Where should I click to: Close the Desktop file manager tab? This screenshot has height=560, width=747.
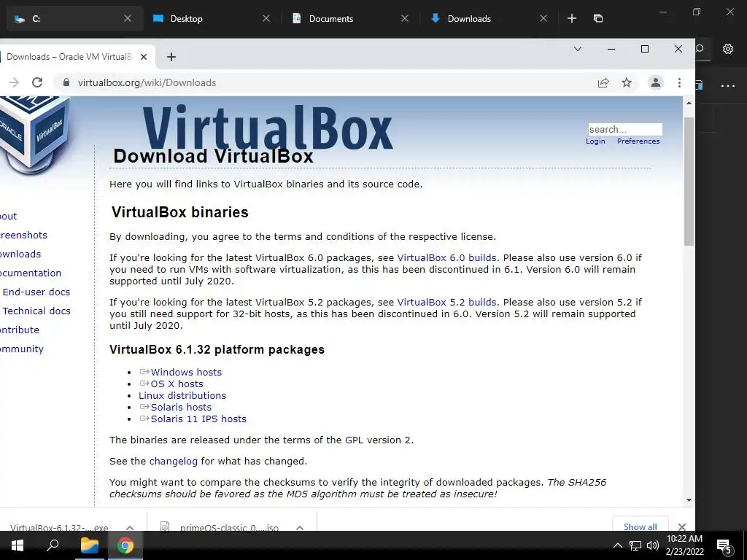pos(266,18)
